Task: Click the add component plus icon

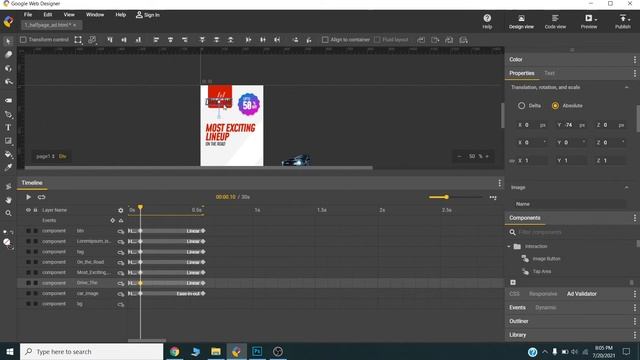Action: pyautogui.click(x=513, y=282)
